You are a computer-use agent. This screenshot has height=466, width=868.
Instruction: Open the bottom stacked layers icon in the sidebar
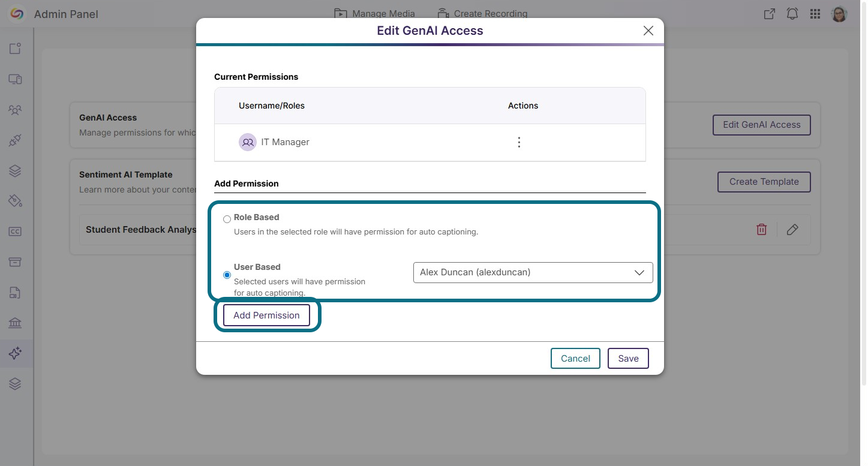(x=16, y=384)
